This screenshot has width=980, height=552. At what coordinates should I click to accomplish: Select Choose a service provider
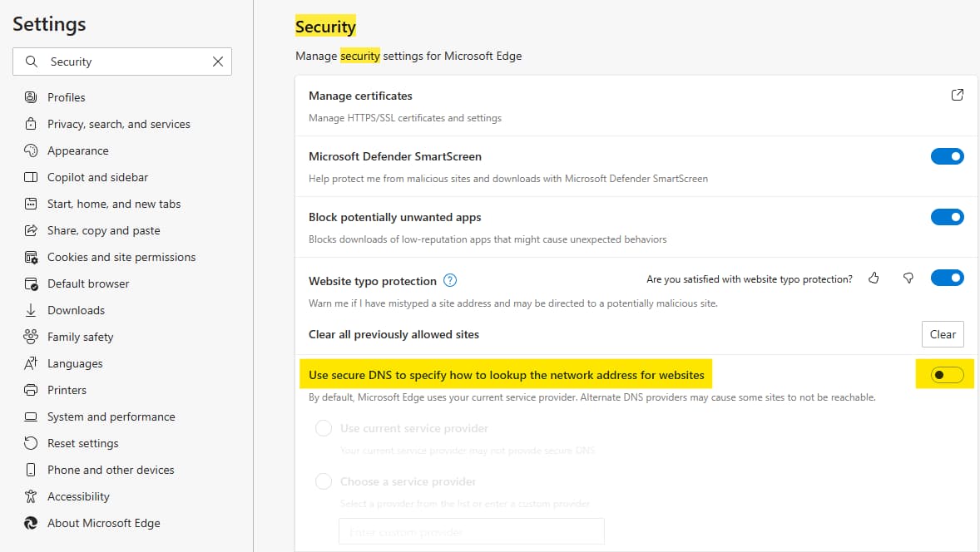pyautogui.click(x=323, y=481)
